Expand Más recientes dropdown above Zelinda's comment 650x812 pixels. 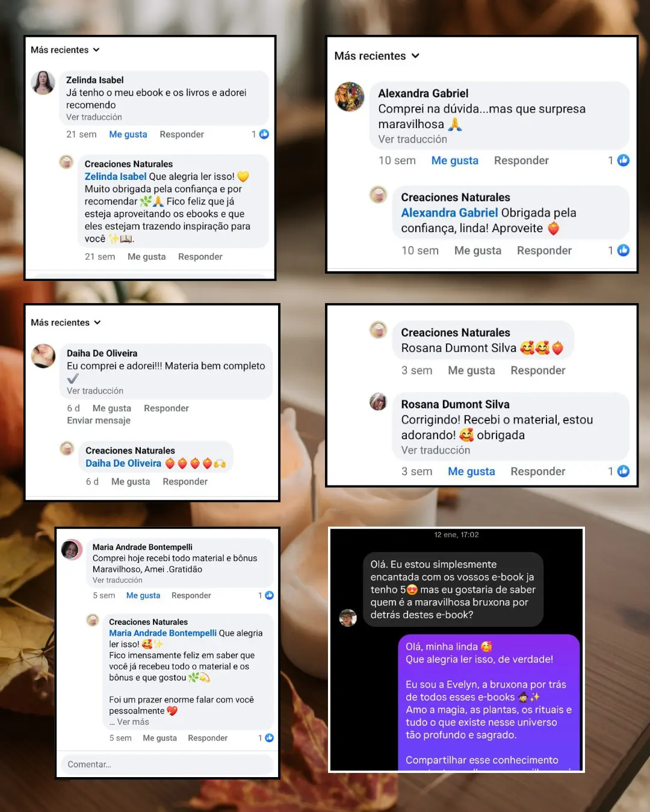point(65,50)
